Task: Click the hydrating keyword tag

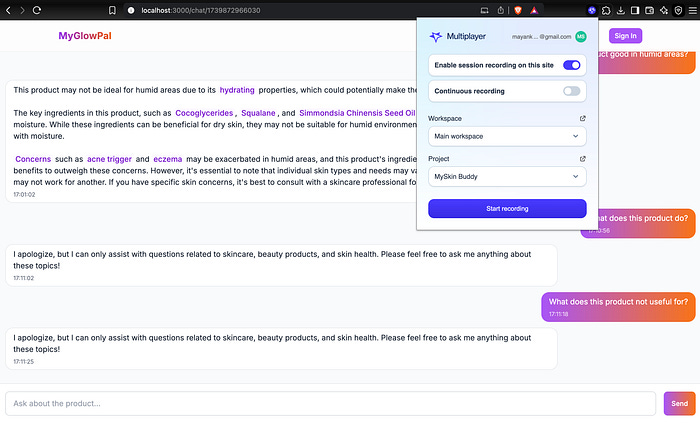Action: (237, 90)
